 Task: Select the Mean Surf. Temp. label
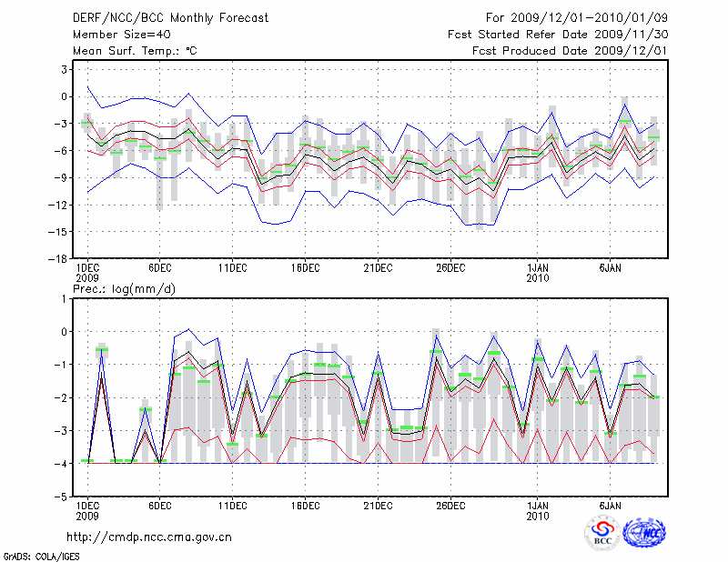click(134, 50)
